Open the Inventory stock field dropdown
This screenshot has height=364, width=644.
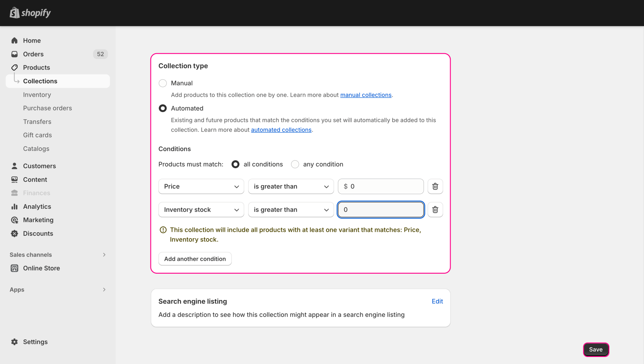coord(201,210)
